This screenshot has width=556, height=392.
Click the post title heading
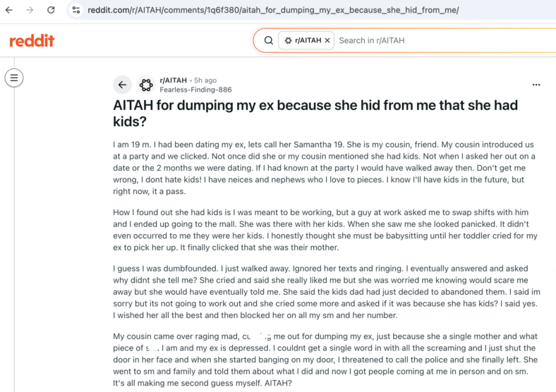[315, 114]
